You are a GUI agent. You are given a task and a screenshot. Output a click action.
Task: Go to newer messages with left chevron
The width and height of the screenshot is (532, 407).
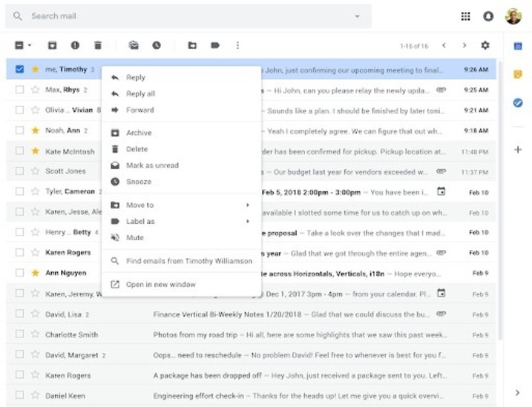click(x=444, y=45)
